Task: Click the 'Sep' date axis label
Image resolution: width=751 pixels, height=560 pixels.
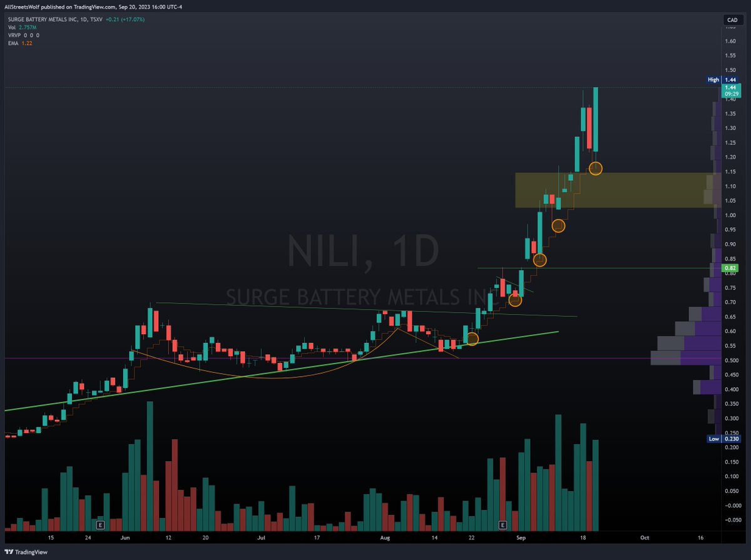Action: (x=521, y=537)
